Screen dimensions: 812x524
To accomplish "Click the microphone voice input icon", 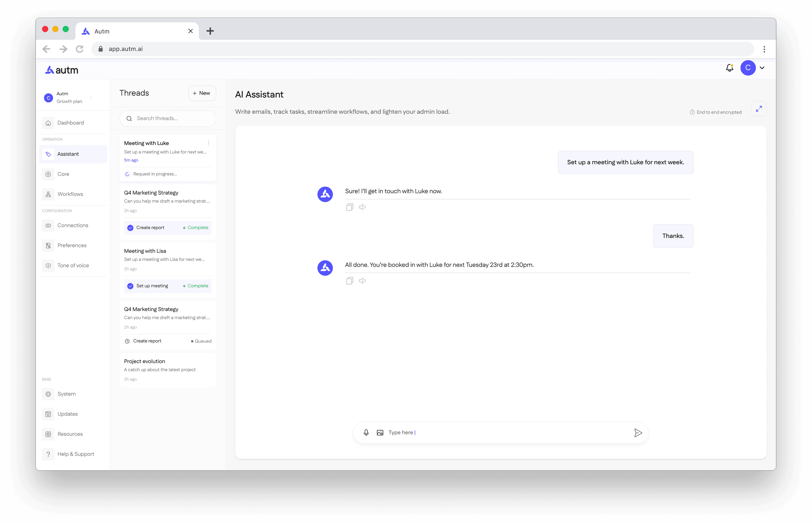I will click(x=366, y=432).
